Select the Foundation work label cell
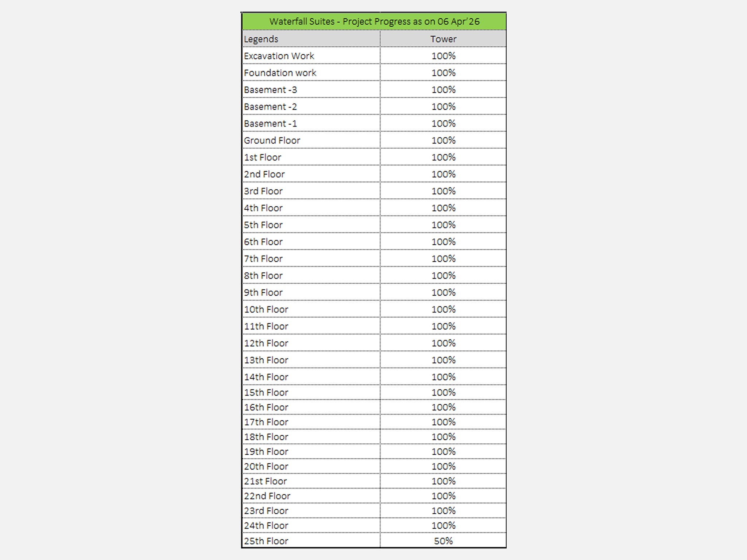Image resolution: width=747 pixels, height=560 pixels. [280, 73]
